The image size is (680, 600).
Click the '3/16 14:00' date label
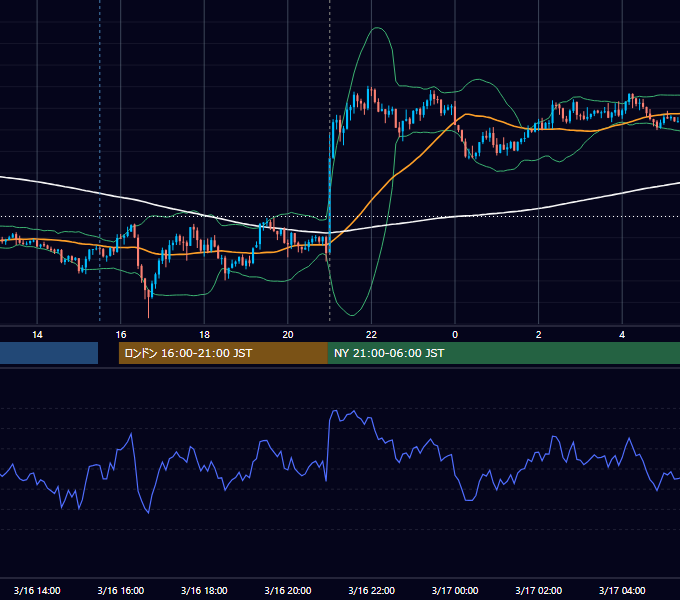coord(37,590)
